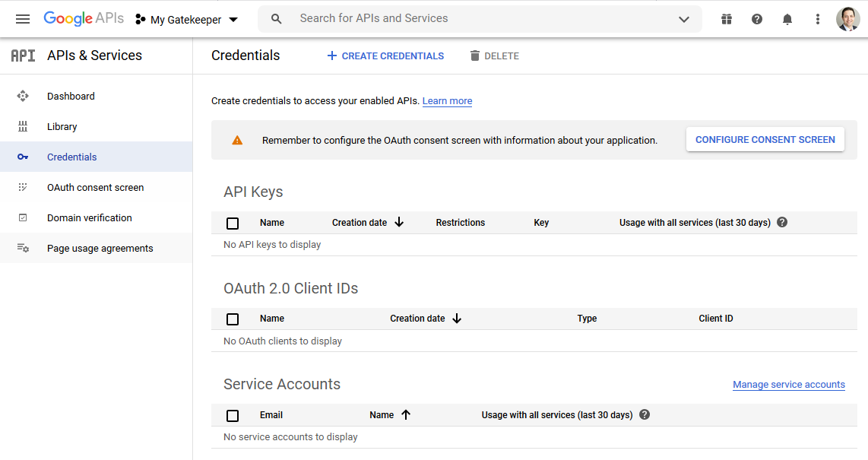This screenshot has width=868, height=460.
Task: Click help icon beside API Keys usage
Action: (782, 223)
